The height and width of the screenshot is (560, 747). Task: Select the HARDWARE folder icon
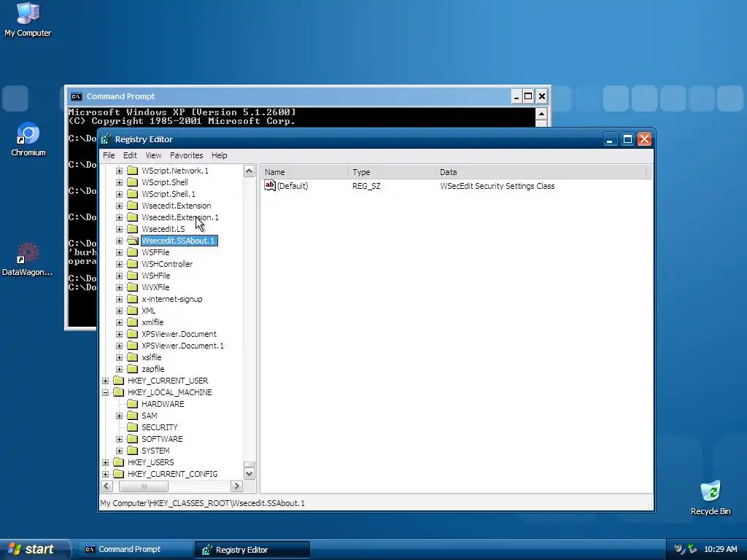(133, 404)
